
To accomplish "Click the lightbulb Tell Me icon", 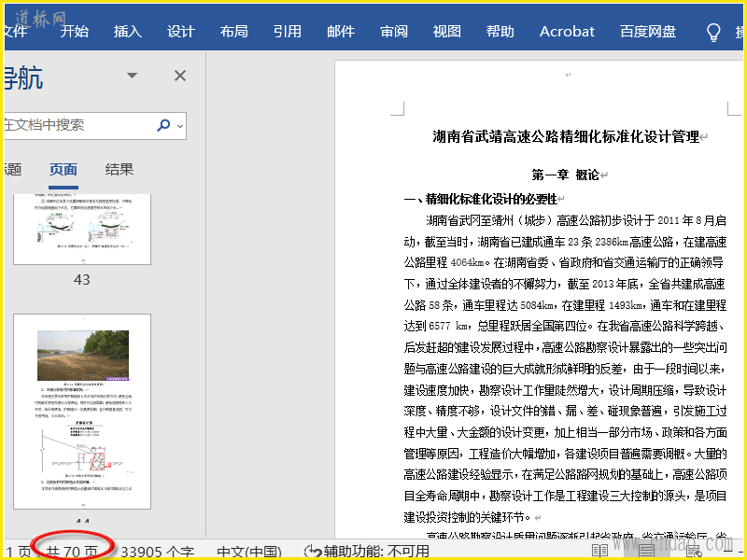I will point(713,32).
